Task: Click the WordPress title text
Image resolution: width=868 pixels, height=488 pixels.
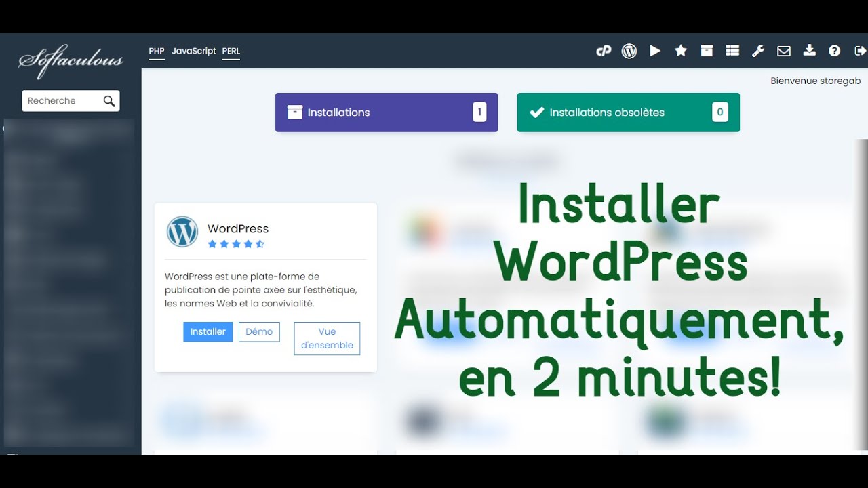Action: click(x=238, y=228)
